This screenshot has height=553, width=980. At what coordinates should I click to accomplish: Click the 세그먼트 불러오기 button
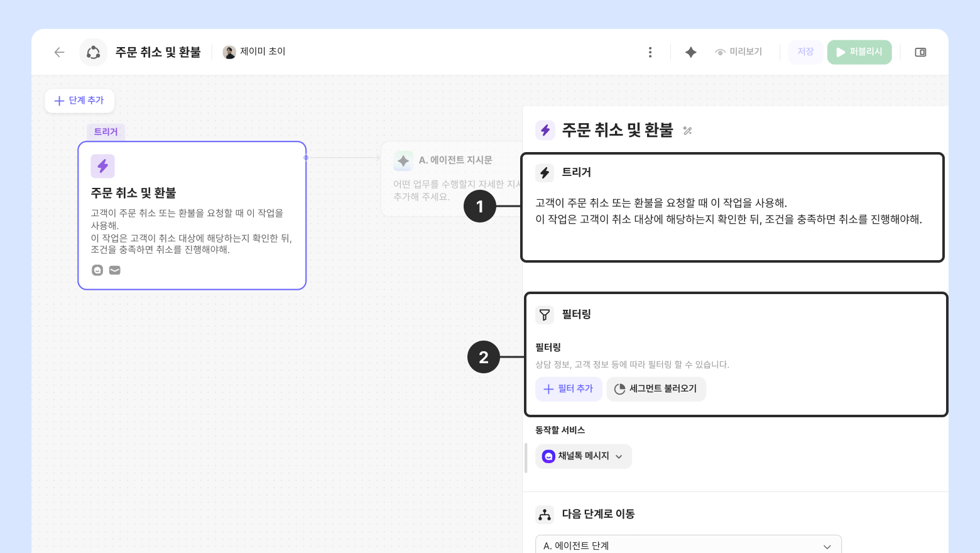coord(656,389)
